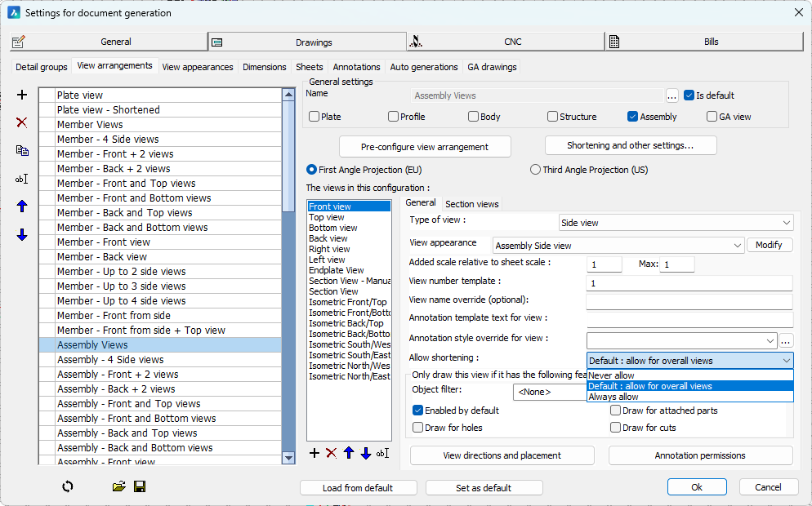
Task: Click the red delete arrangement icon on left sidebar
Action: coord(22,122)
